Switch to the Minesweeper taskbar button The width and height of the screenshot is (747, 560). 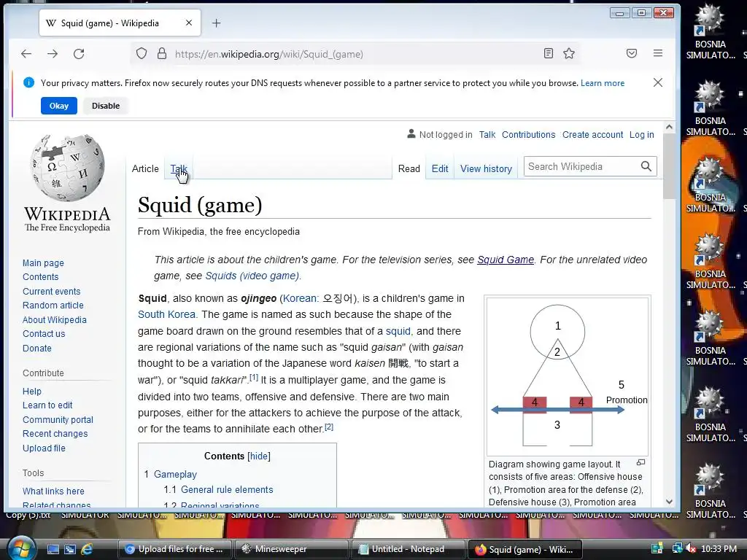pos(291,549)
